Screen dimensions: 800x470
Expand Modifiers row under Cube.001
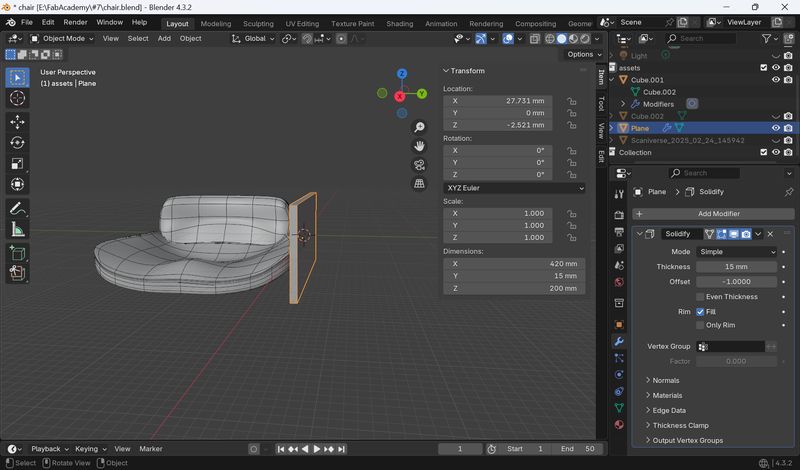point(623,104)
